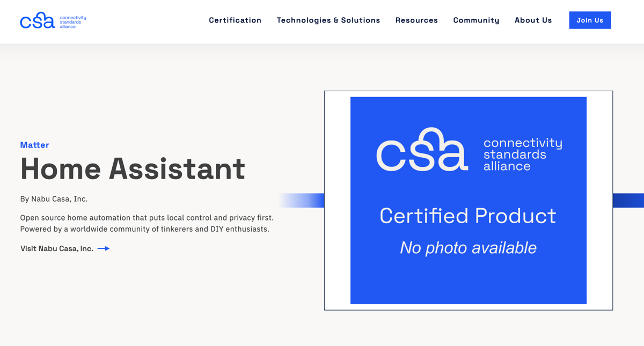
Task: Select the arrow icon next to Visit Nabu Casa
Action: tap(105, 248)
